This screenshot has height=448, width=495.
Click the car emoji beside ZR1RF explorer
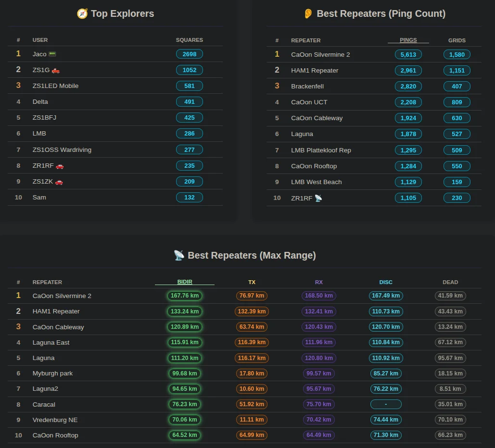coord(60,166)
